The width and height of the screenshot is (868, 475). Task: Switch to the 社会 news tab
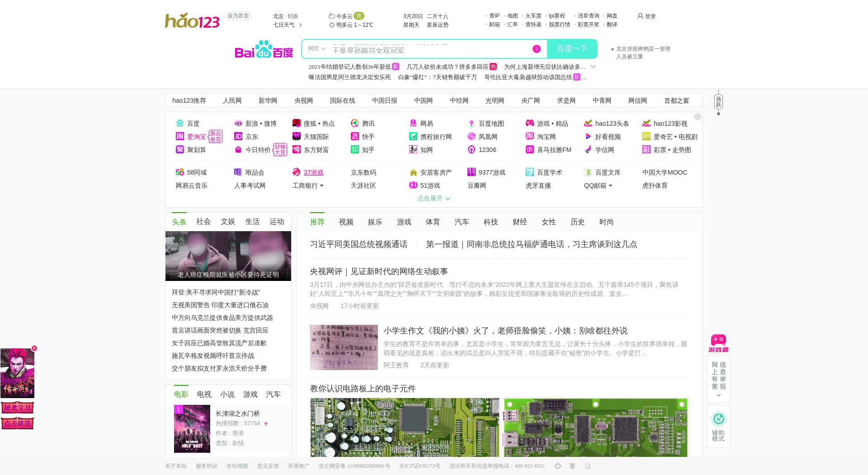[x=203, y=222]
